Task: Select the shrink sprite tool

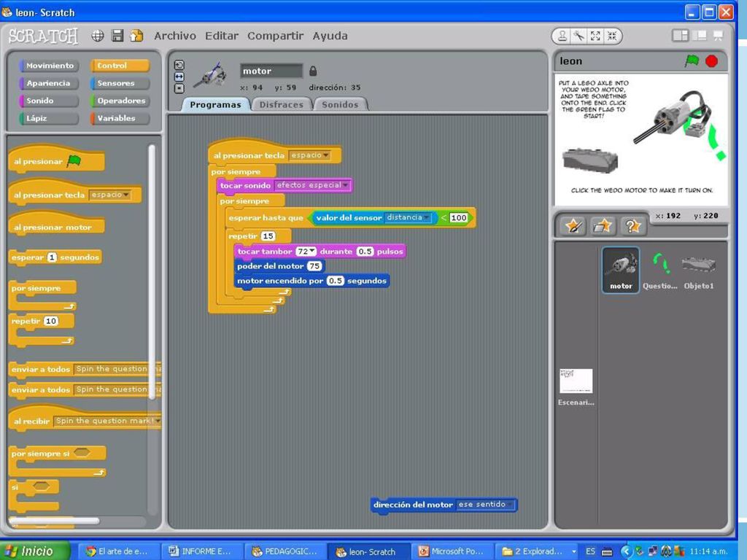Action: tap(612, 36)
